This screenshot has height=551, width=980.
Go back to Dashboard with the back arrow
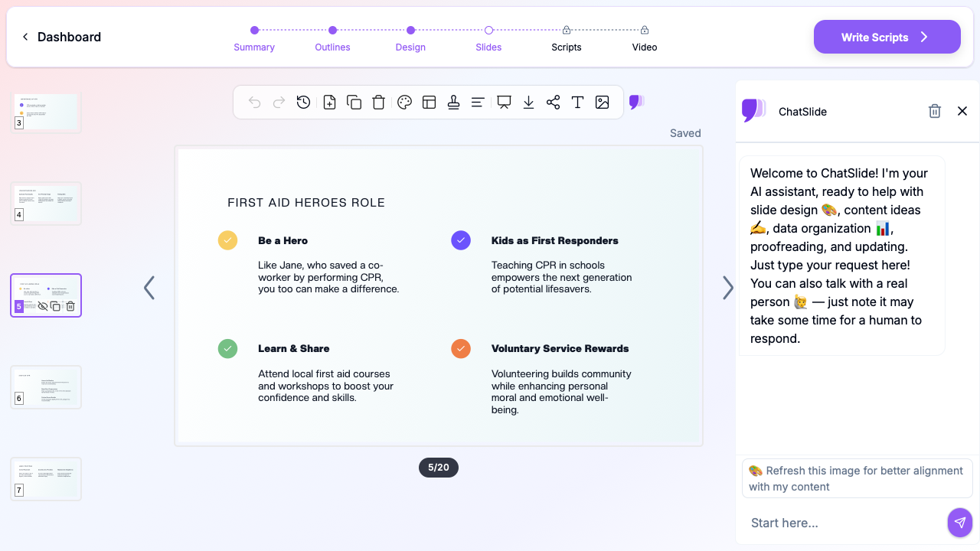pos(25,37)
